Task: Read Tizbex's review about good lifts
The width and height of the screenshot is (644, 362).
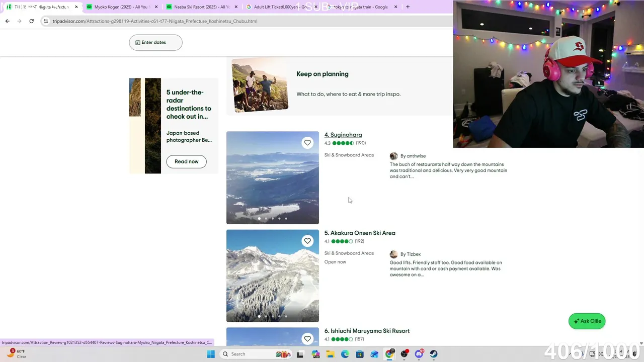Action: point(446,268)
